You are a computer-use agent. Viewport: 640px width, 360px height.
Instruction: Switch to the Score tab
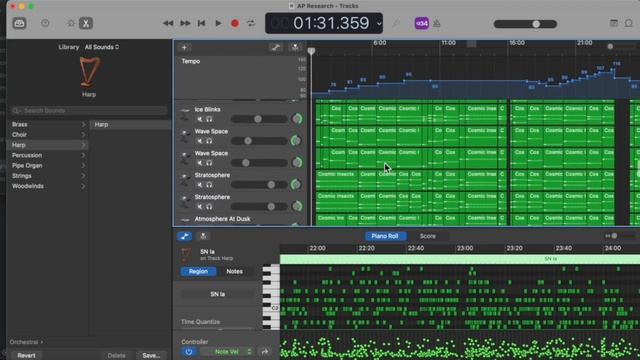tap(427, 236)
